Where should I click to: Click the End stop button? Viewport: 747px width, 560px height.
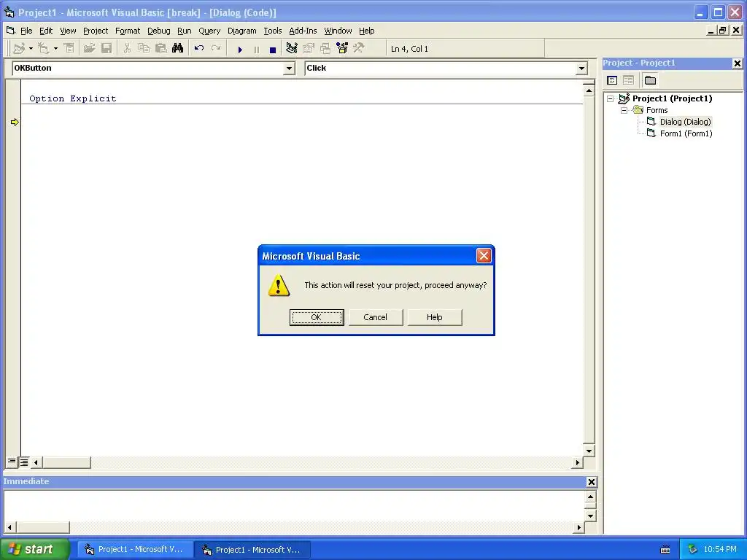tap(273, 50)
